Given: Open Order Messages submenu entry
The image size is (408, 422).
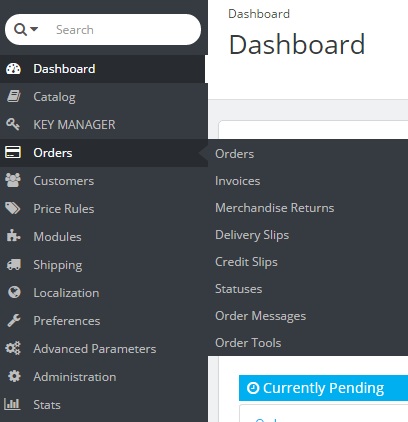Looking at the screenshot, I should (261, 316).
